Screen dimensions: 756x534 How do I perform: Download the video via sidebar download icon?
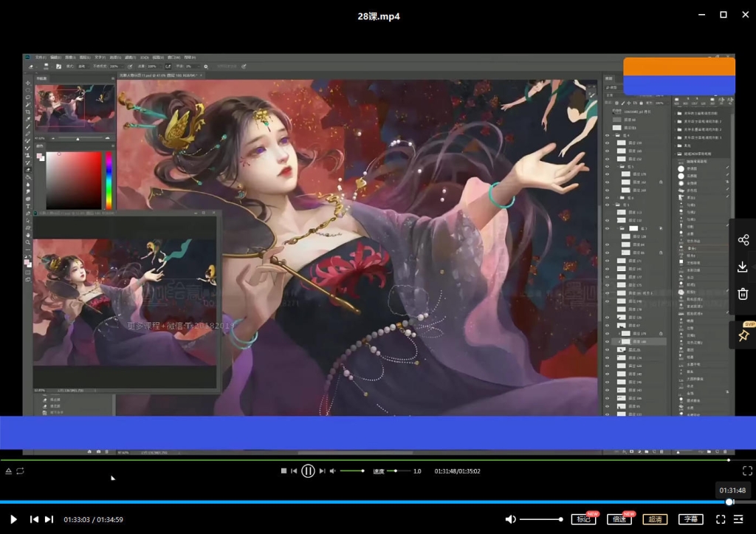[x=743, y=267]
